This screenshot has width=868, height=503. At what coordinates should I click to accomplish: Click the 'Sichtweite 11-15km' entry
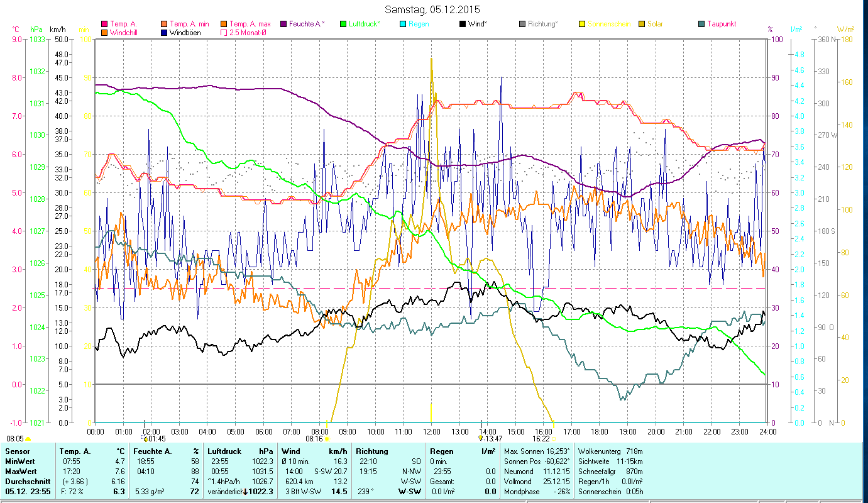[x=610, y=462]
